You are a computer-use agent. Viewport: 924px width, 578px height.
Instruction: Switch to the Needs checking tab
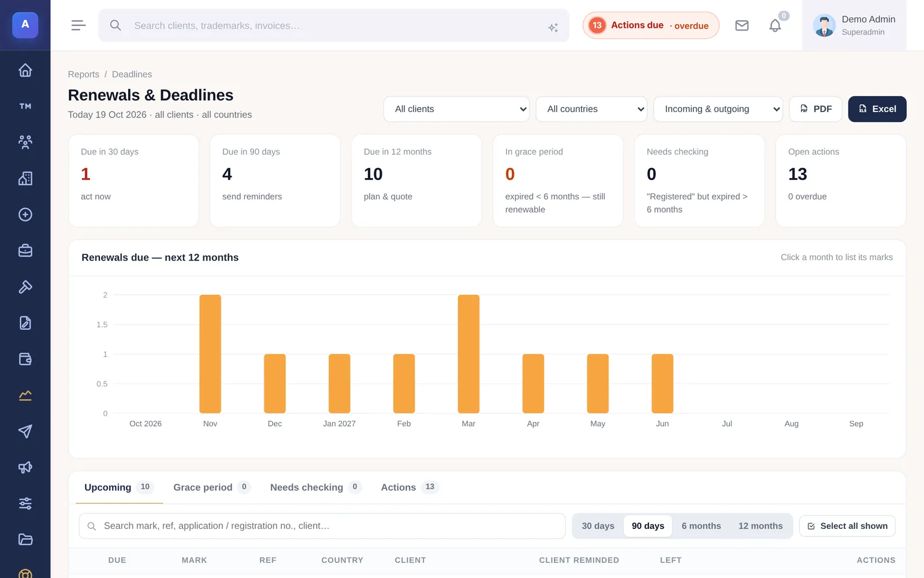pos(315,487)
